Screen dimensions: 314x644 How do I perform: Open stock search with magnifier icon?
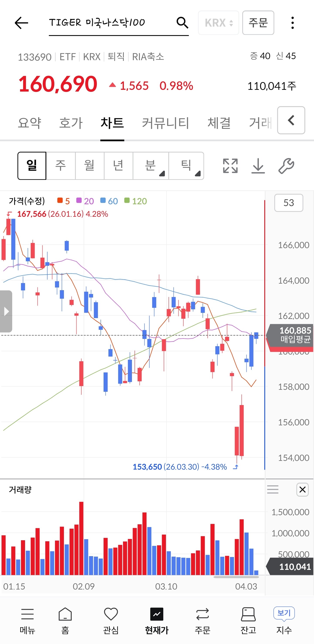coord(182,23)
